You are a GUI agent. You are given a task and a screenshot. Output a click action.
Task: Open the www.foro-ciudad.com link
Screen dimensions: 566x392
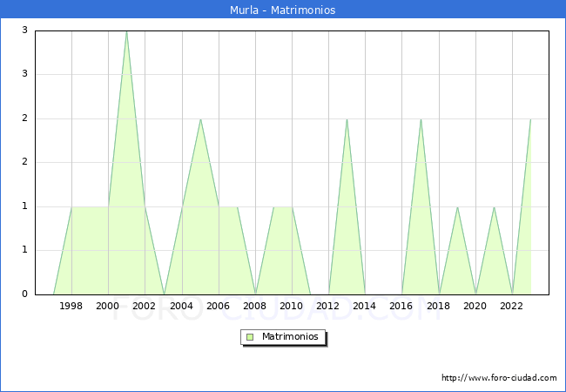tap(499, 378)
